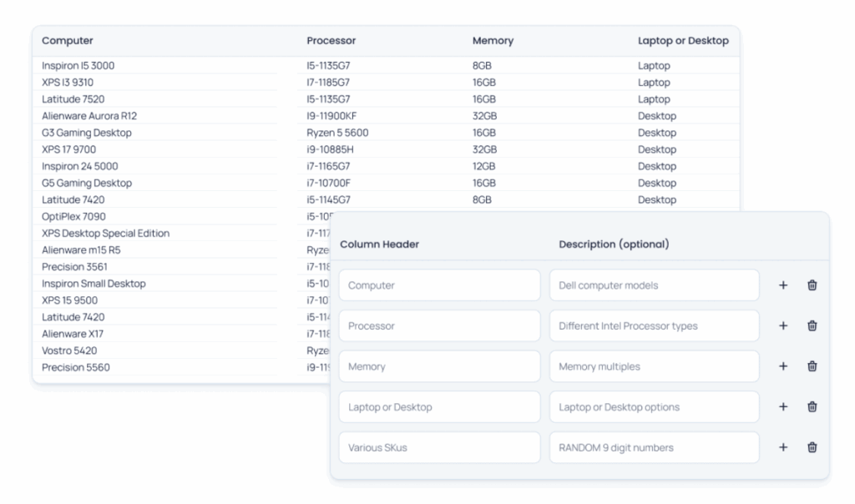Click Precision 5560 cell
The image size is (855, 504).
point(75,367)
